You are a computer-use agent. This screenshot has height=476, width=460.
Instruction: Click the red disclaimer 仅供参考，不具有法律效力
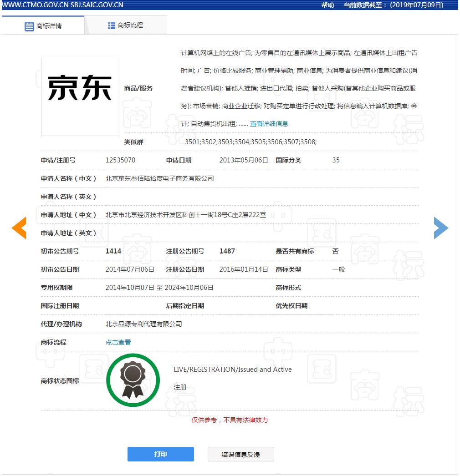[x=230, y=420]
